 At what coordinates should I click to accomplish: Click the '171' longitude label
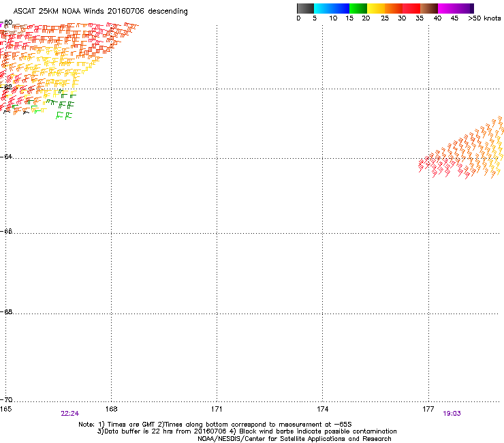[217, 409]
